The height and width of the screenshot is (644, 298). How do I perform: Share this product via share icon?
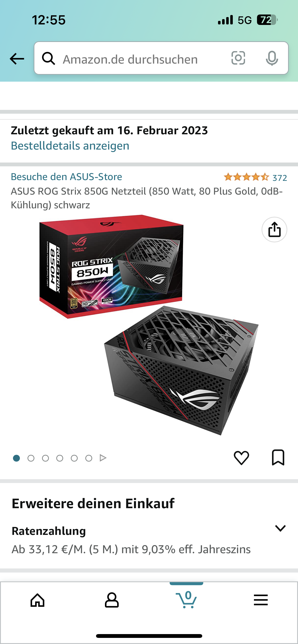(x=274, y=229)
